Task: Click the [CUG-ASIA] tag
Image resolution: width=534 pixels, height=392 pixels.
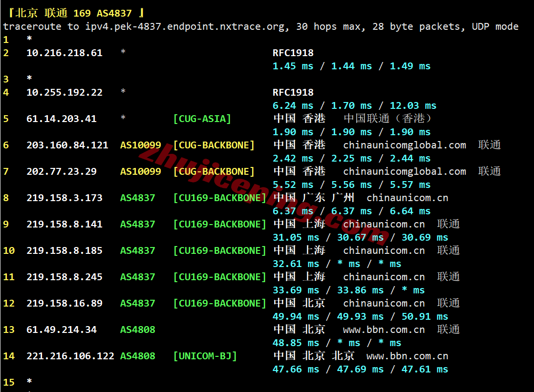Action: [x=202, y=119]
